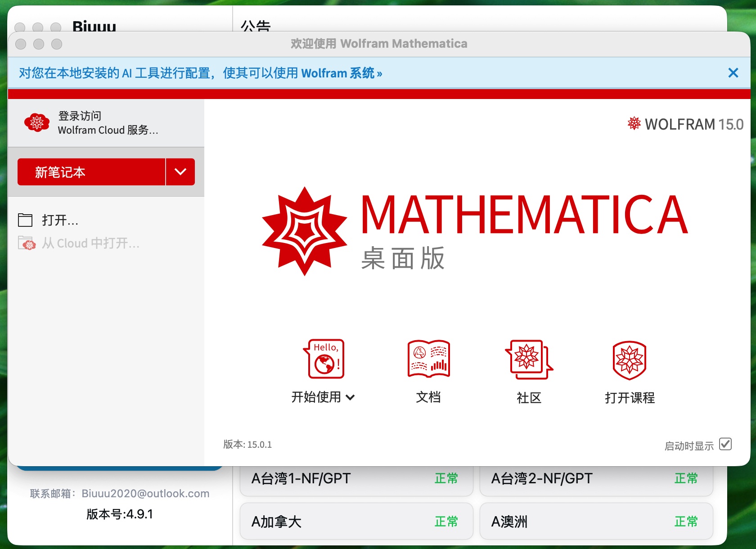Open the 文档 documentation book icon

pos(428,359)
